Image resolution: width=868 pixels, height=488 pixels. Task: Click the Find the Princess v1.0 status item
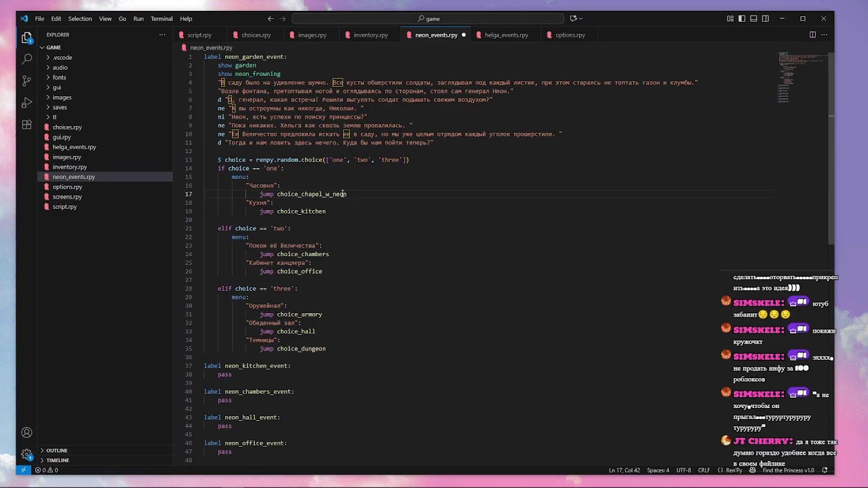point(788,470)
